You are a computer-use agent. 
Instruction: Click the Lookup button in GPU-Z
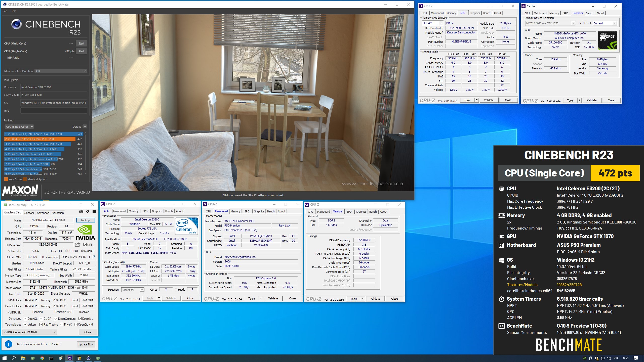pos(86,220)
